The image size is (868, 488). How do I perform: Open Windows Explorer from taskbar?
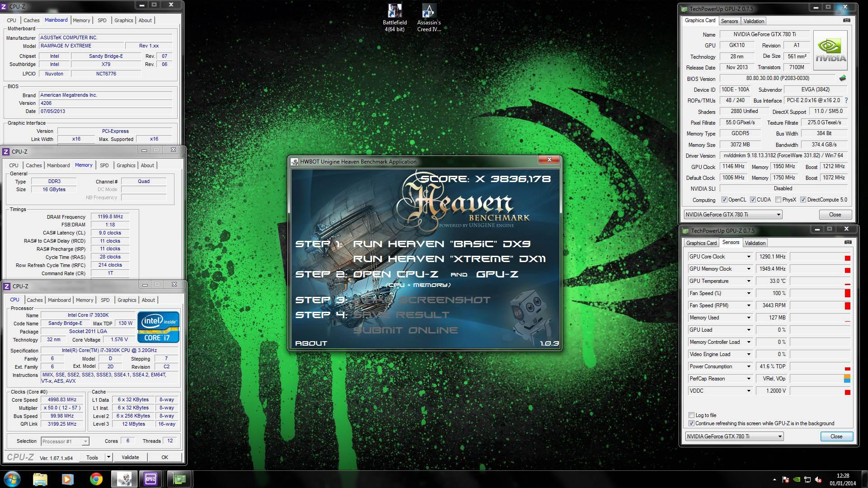coord(40,479)
